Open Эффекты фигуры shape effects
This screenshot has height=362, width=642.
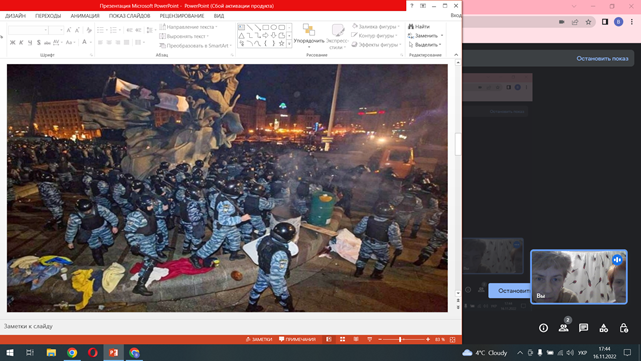point(376,45)
